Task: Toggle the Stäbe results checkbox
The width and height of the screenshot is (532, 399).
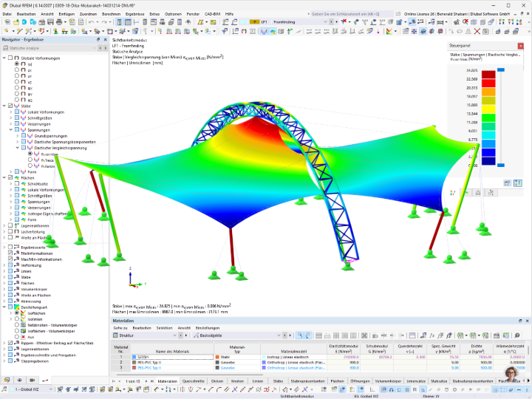Action: (10, 106)
